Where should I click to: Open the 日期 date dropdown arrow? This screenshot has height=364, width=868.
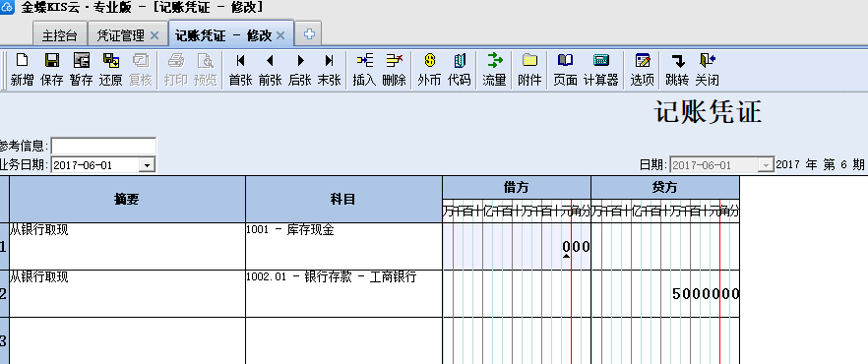pos(766,165)
